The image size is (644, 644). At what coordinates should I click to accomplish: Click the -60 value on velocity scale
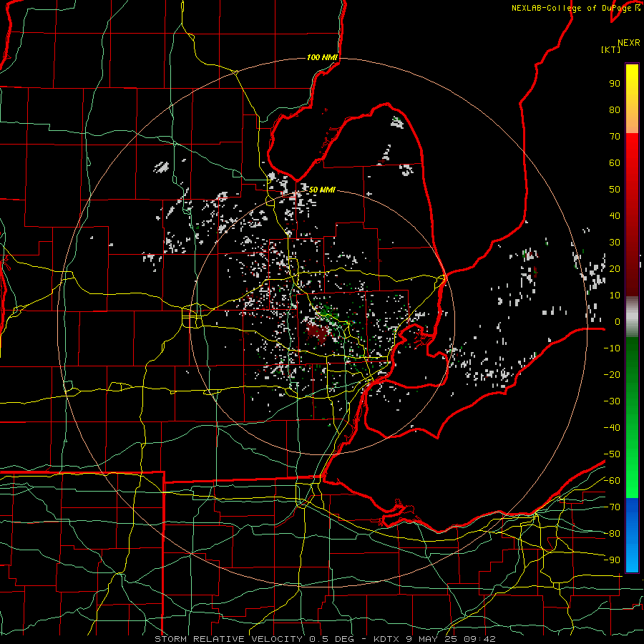612,481
